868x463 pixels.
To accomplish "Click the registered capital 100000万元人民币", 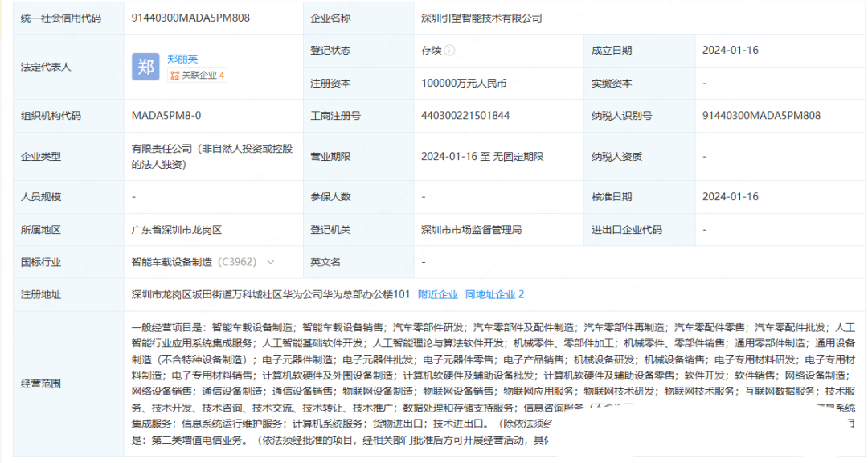I will pyautogui.click(x=464, y=83).
